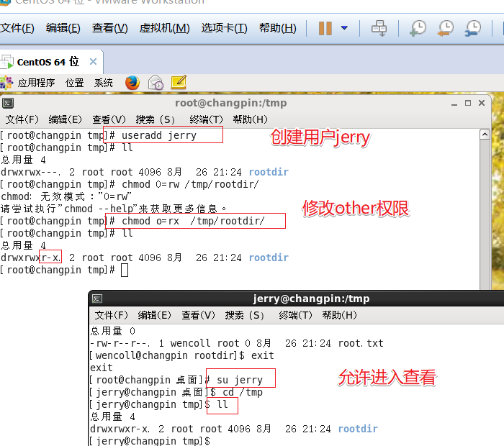Open 编辑(E) in jerry terminal
The width and height of the screenshot is (504, 446).
[x=155, y=315]
